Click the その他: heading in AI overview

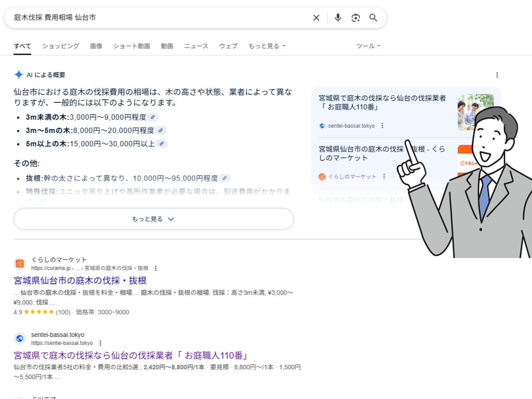[27, 163]
